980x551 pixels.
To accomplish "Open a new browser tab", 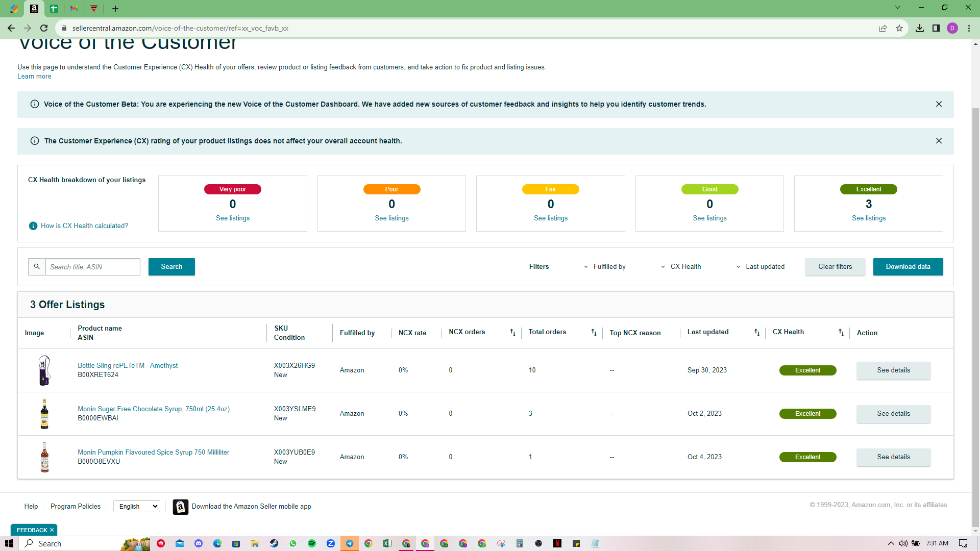I will tap(115, 8).
